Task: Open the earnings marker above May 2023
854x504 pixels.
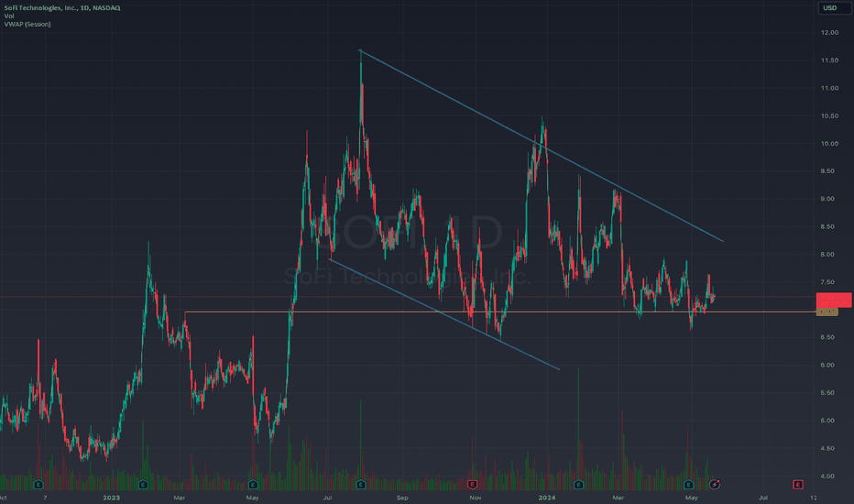Action: coord(253,484)
